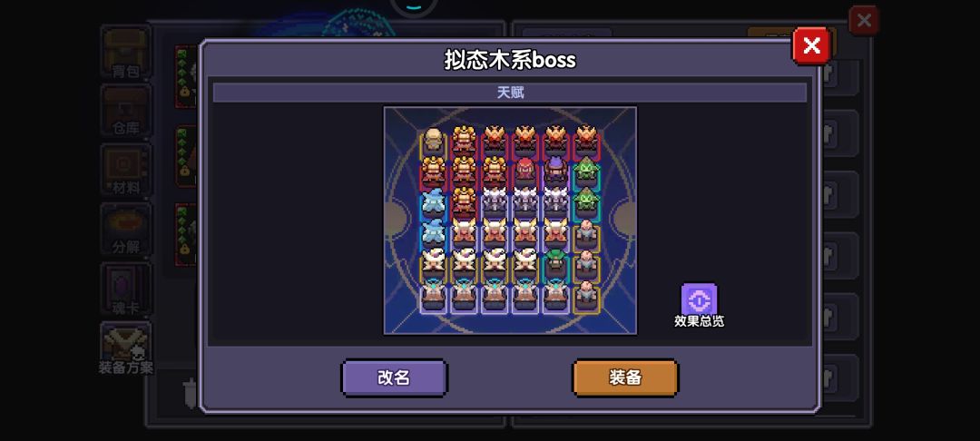This screenshot has height=441, width=980.
Task: Open the 仓库 warehouse sidebar icon
Action: coord(125,112)
